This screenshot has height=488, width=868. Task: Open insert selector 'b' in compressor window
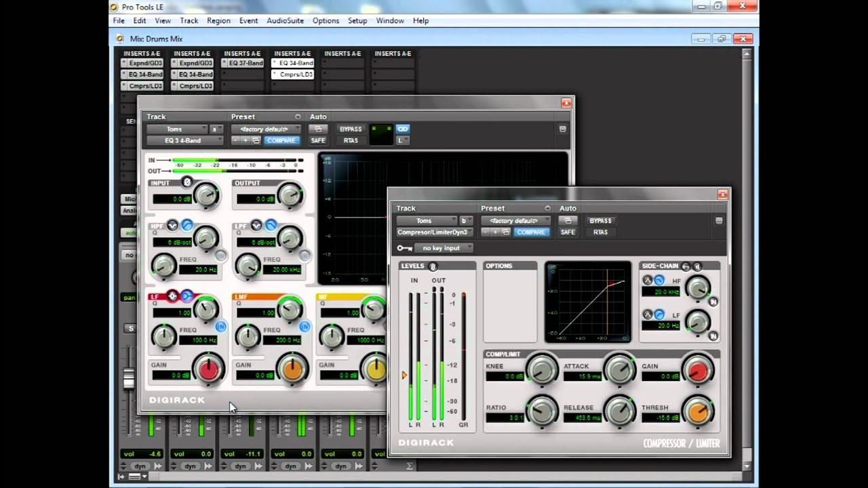coord(466,220)
